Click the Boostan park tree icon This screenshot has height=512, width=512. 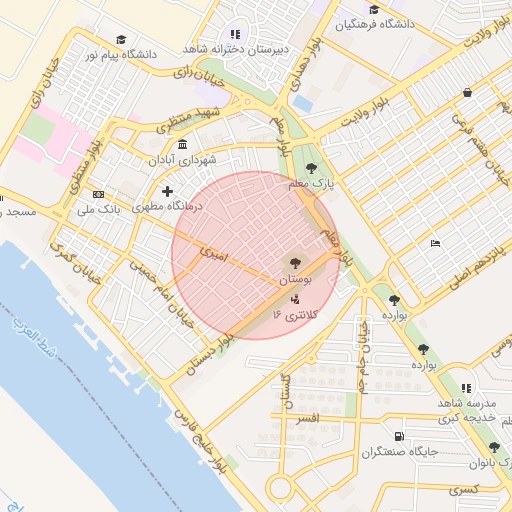pos(295,263)
